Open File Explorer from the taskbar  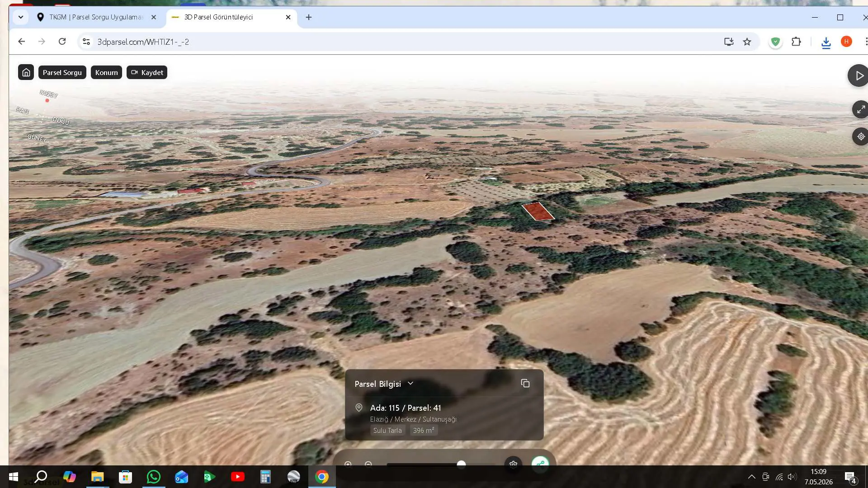(98, 477)
